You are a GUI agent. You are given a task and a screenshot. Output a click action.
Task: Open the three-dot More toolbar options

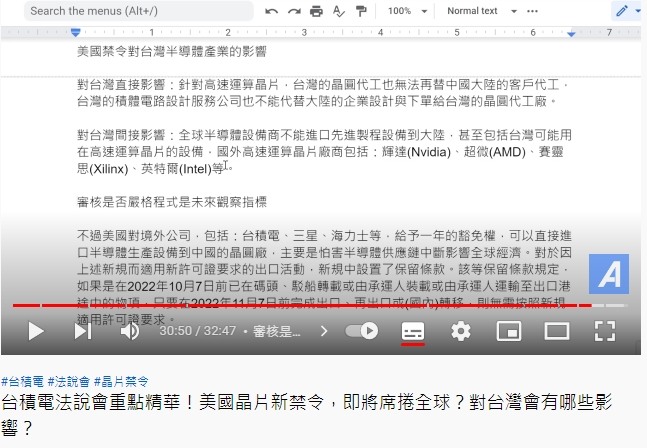532,11
